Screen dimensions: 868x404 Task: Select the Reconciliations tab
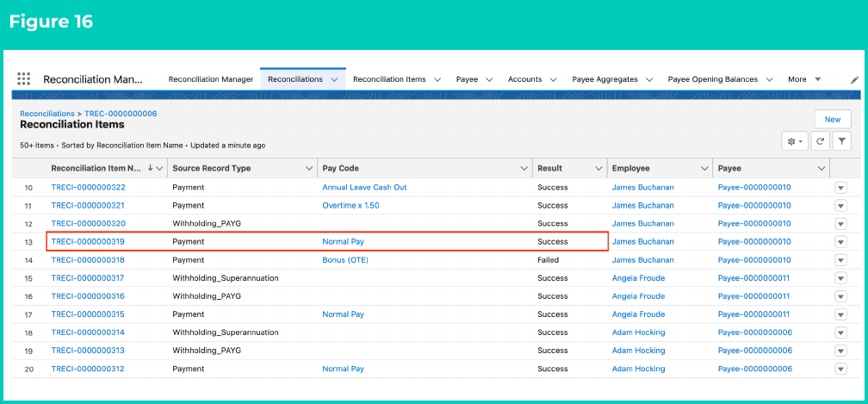point(295,79)
